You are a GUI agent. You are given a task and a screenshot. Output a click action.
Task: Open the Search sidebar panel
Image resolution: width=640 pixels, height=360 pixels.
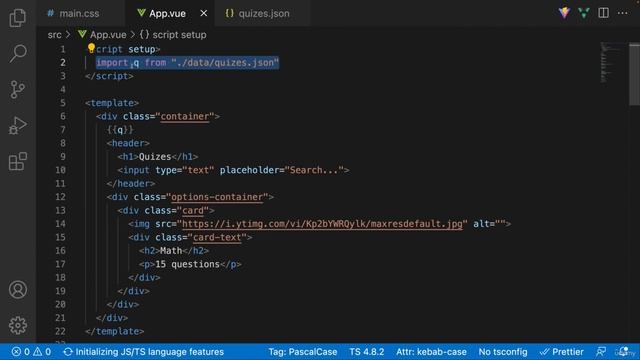(18, 53)
